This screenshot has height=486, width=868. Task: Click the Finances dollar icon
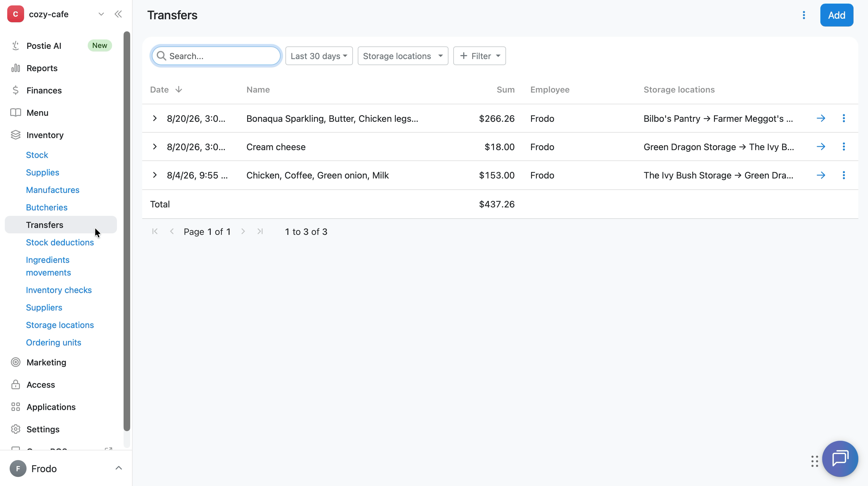(x=15, y=90)
